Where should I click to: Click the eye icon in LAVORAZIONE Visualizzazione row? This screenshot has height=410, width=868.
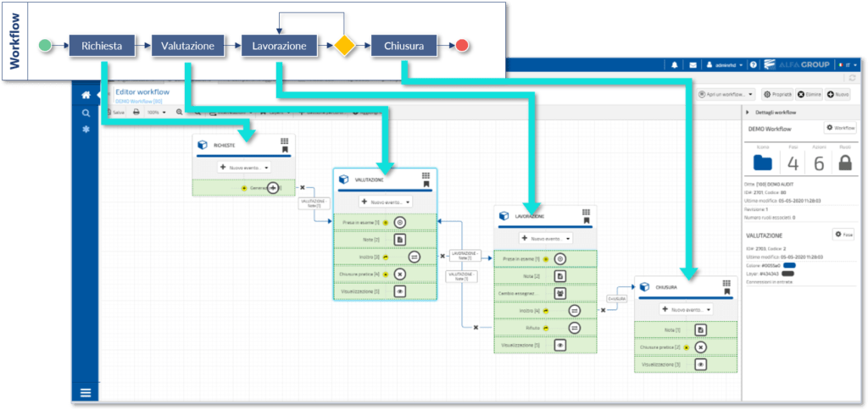coord(559,345)
